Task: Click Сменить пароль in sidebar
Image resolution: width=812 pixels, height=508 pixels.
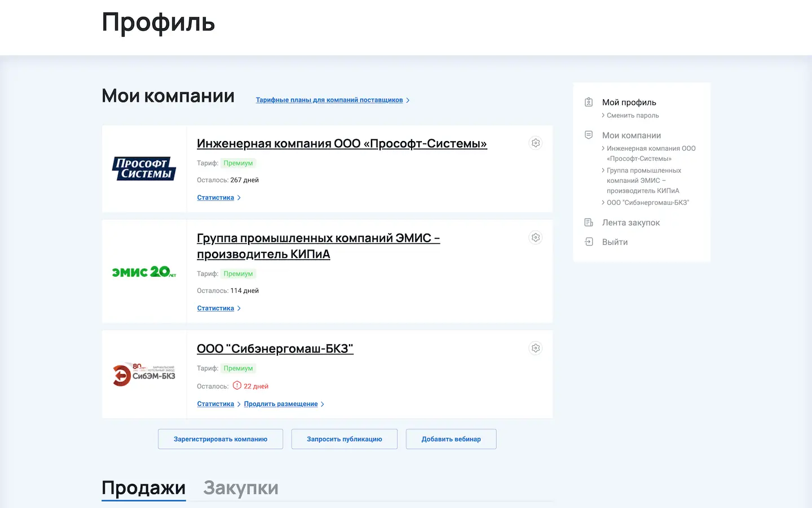Action: tap(633, 116)
